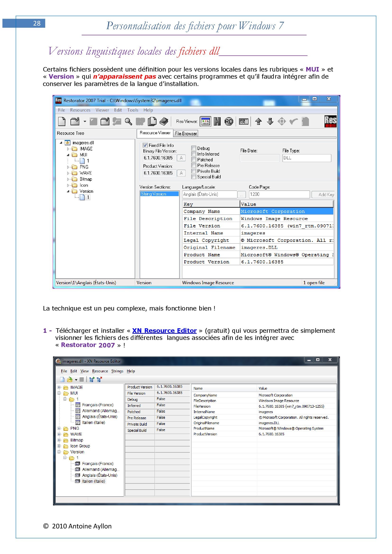Click the A button beside Product Version
Image resolution: width=392 pixels, height=554 pixels.
[181, 173]
